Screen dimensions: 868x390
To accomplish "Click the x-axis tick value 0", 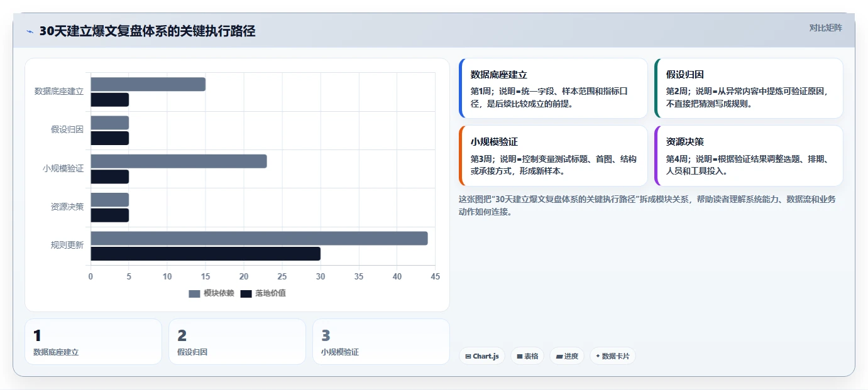I will point(91,276).
